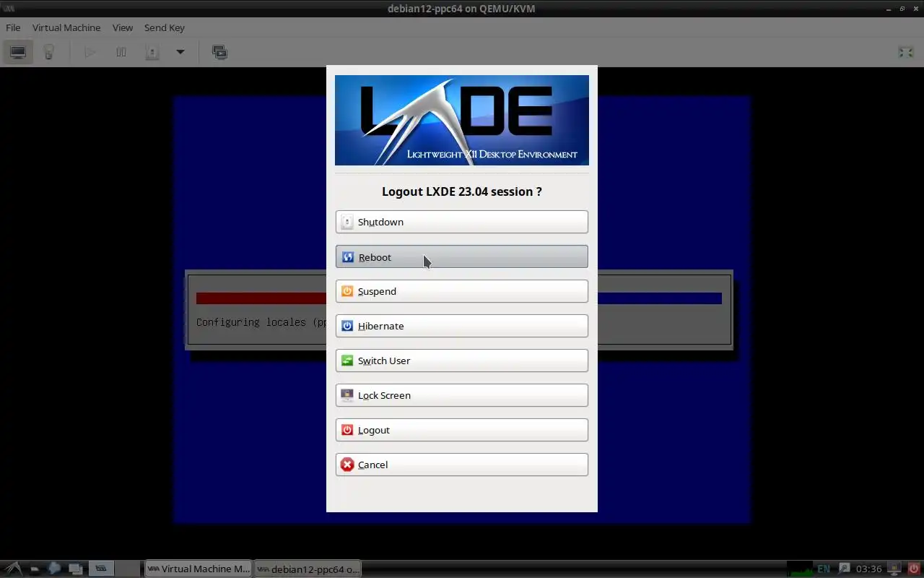Click the LXDE logo banner image

pyautogui.click(x=462, y=120)
